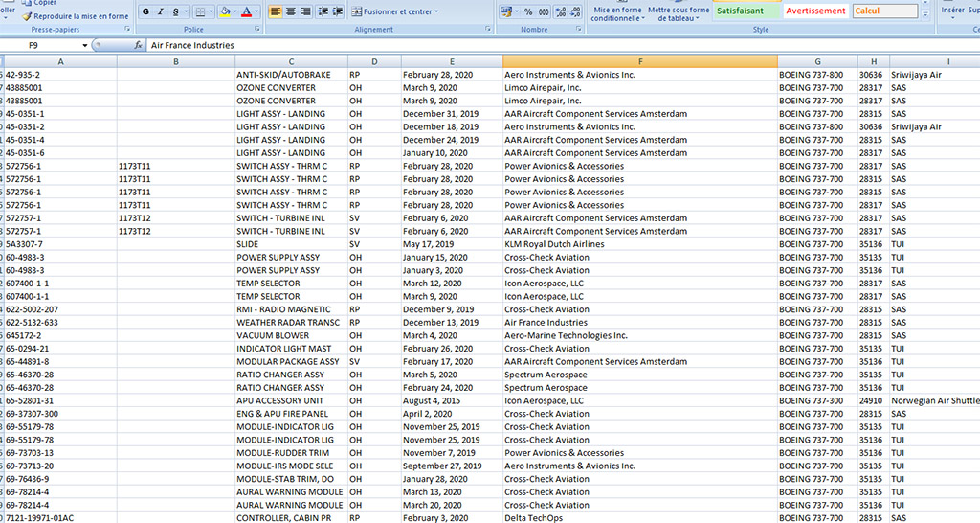This screenshot has width=980, height=523.
Task: Select column F header
Action: (x=640, y=61)
